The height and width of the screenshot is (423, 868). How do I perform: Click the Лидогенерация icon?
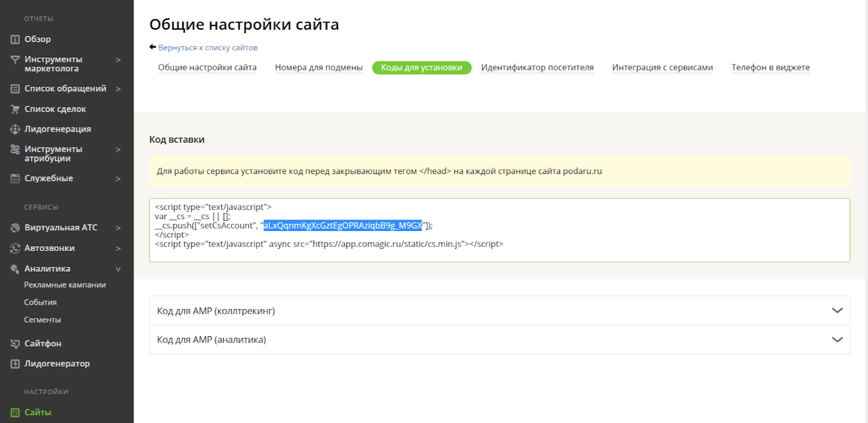click(15, 130)
